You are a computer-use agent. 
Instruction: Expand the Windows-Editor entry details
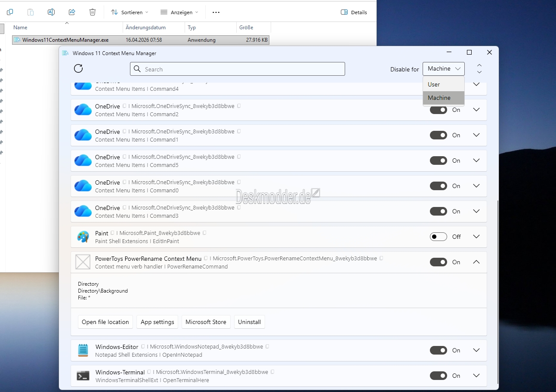pyautogui.click(x=476, y=350)
